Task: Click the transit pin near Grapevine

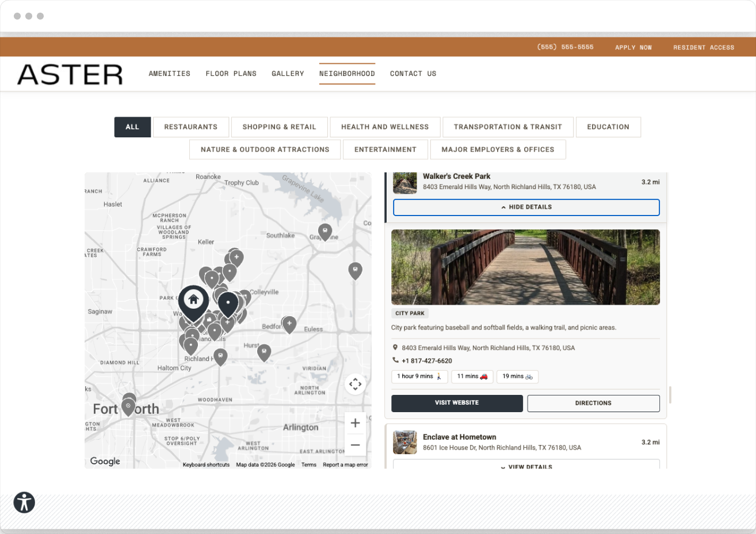Action: tap(325, 232)
